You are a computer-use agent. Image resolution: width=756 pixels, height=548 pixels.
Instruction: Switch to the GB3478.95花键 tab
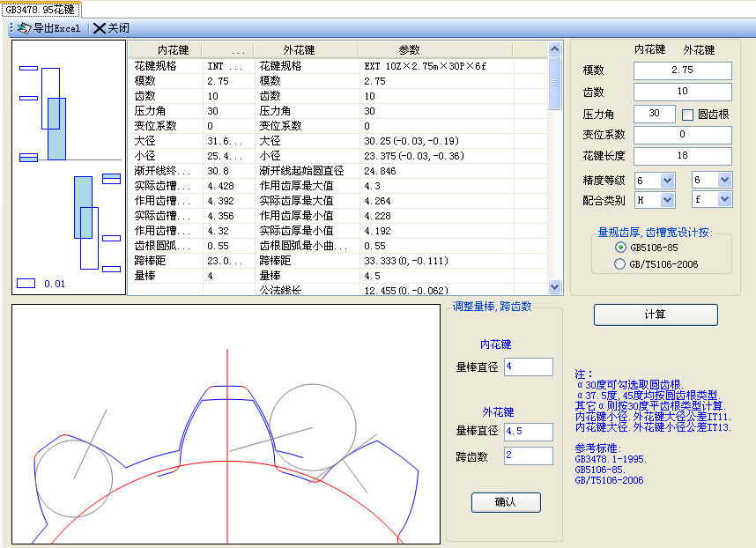[x=41, y=9]
